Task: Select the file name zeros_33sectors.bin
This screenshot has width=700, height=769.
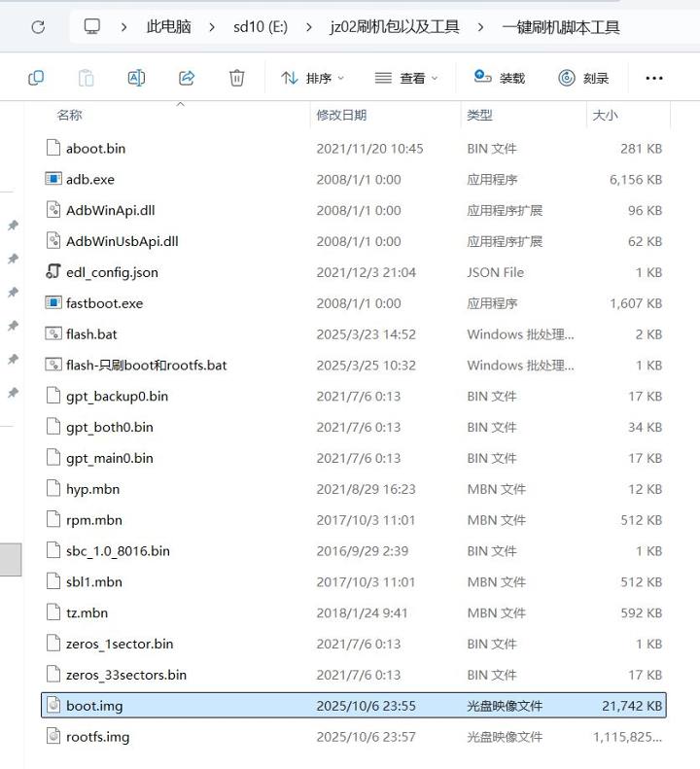Action: [x=126, y=675]
